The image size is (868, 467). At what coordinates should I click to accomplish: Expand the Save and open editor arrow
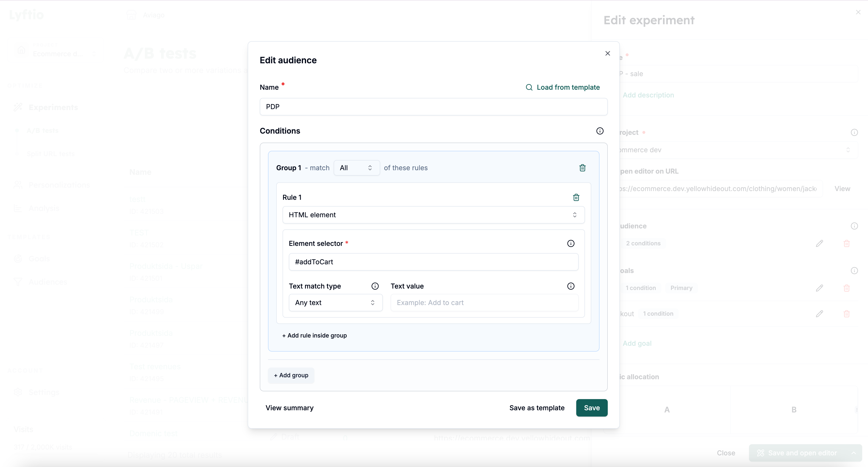[x=853, y=453]
